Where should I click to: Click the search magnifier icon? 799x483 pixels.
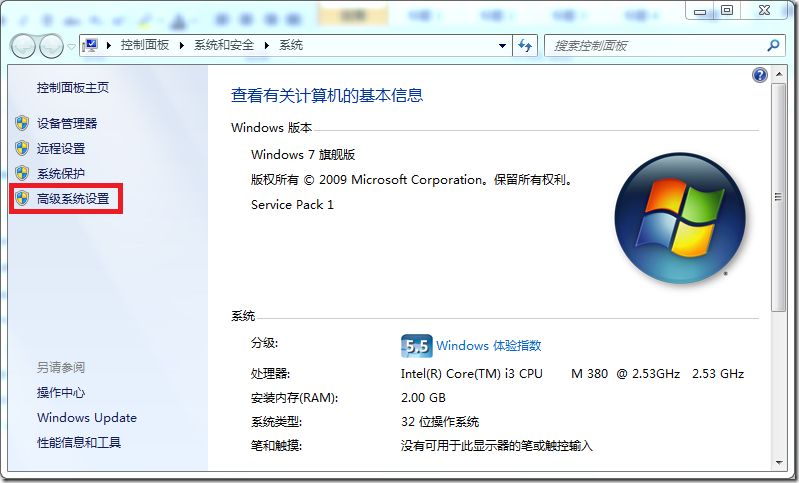[773, 45]
